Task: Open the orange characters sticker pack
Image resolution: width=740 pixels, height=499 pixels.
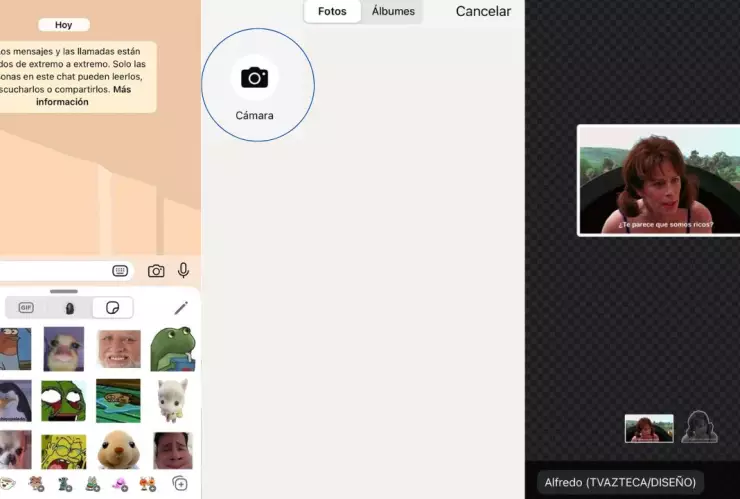Action: tap(148, 484)
